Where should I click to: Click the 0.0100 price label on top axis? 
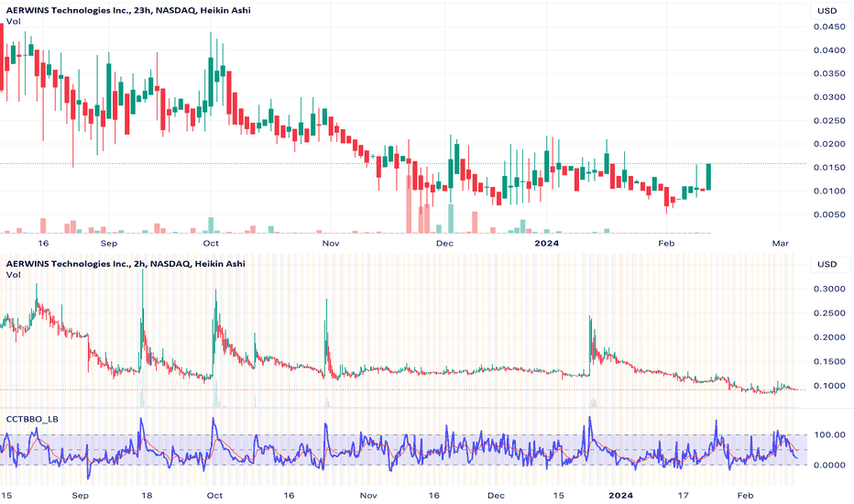click(829, 191)
